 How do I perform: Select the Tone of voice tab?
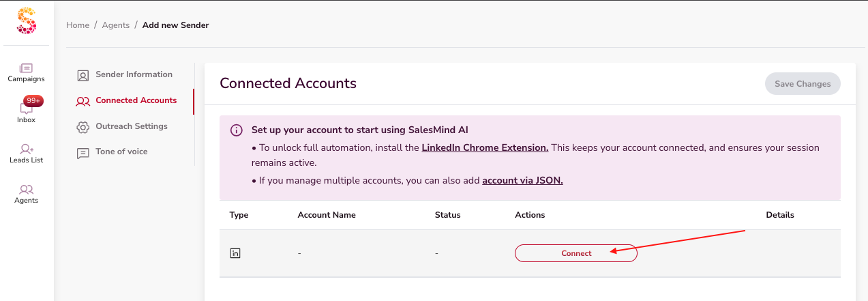tap(121, 152)
